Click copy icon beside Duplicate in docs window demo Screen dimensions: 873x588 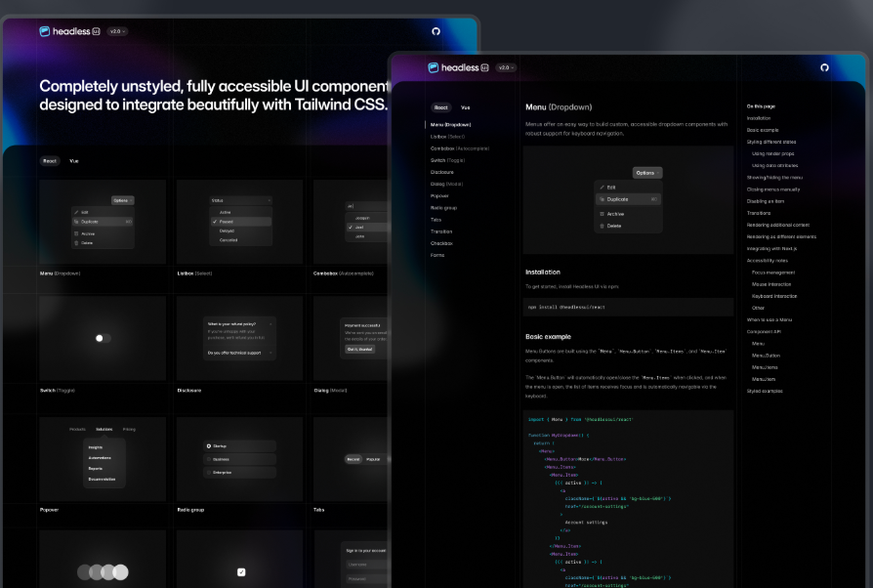[602, 199]
